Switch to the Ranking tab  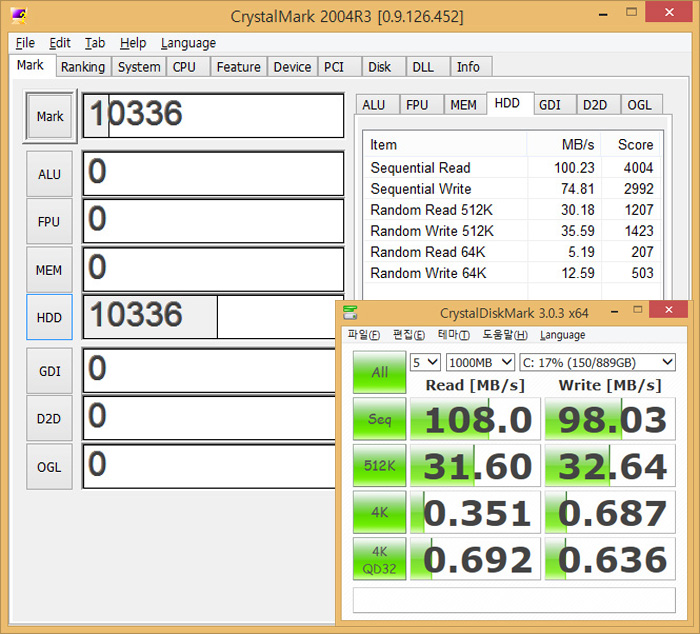pos(83,67)
